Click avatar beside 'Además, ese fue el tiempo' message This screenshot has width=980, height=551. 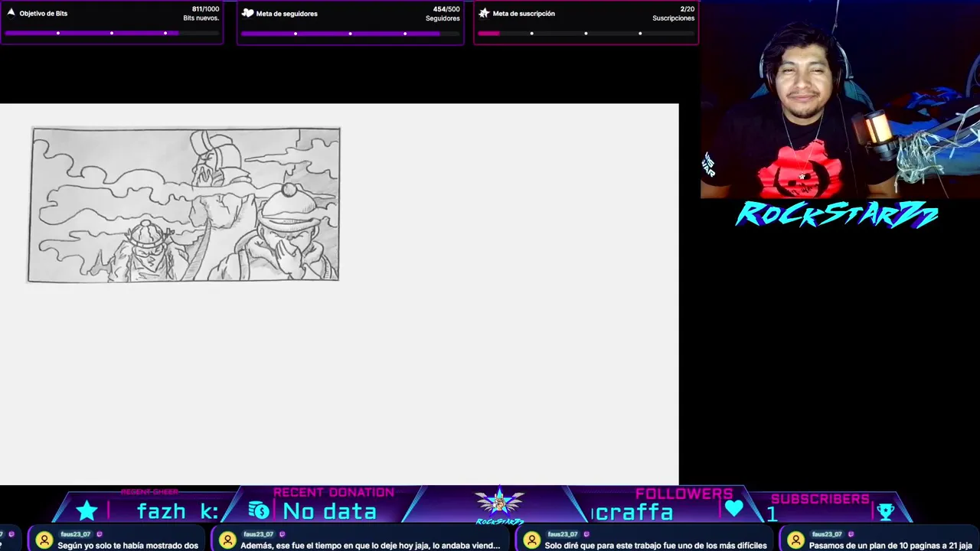click(x=227, y=540)
